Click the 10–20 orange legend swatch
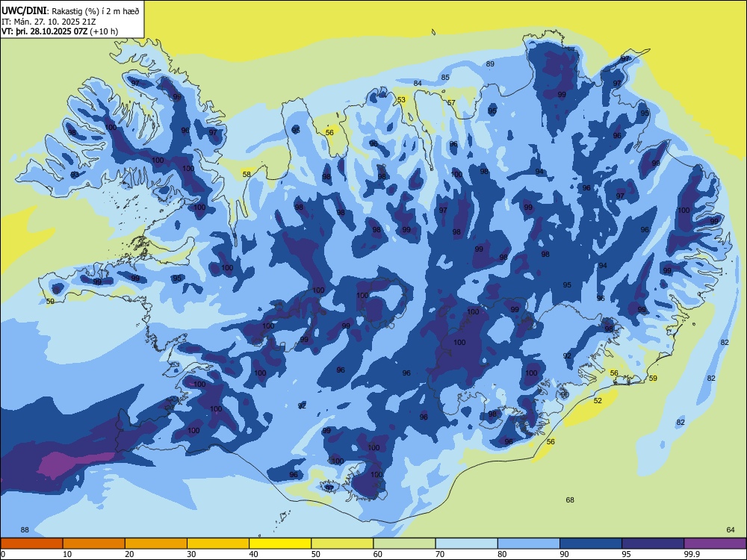This screenshot has width=747, height=560. [x=94, y=544]
